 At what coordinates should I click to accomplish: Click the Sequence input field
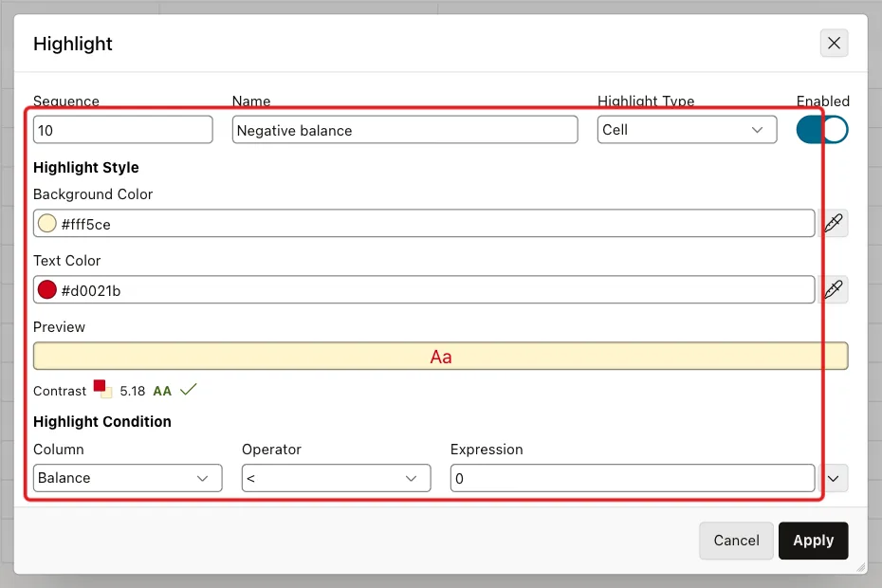click(x=122, y=130)
